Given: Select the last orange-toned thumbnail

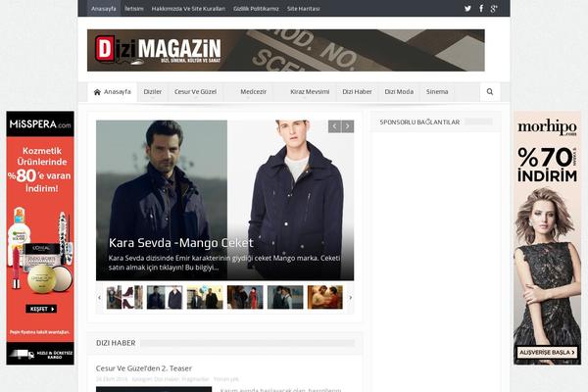Looking at the screenshot, I should pos(325,298).
